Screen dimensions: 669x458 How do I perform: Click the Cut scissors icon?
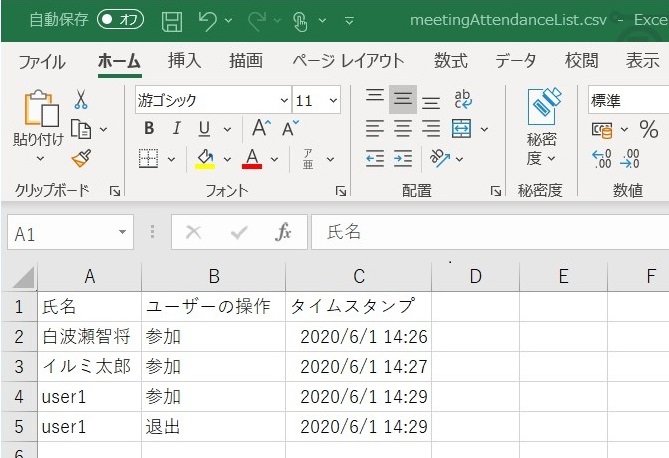81,99
